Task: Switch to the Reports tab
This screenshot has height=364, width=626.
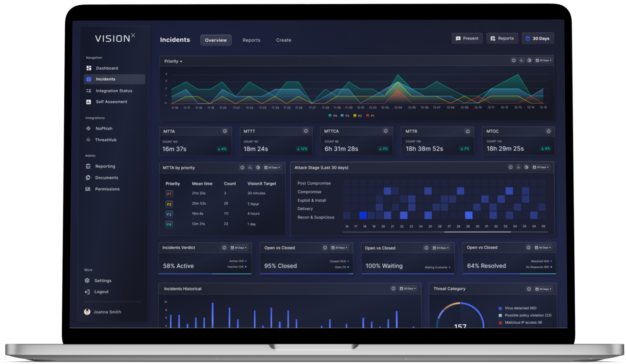Action: 251,40
